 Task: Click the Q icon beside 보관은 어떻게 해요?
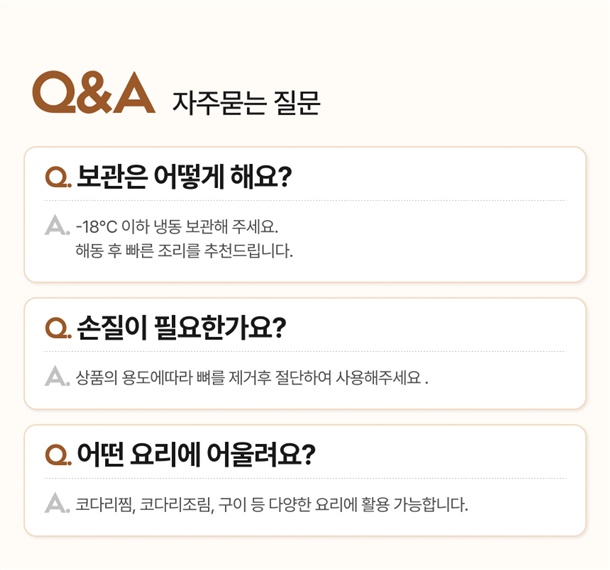[x=58, y=177]
